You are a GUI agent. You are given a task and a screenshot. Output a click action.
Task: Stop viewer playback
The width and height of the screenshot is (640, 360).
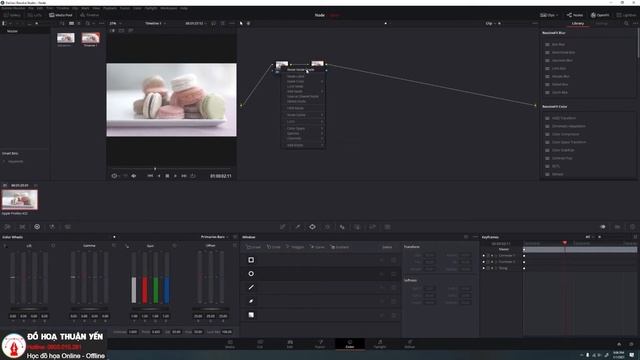pos(167,176)
